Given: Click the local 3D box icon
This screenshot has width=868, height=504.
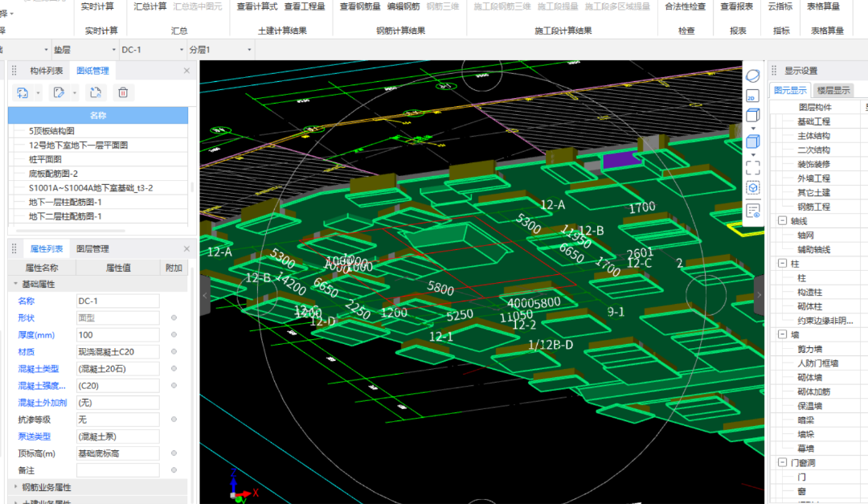Looking at the screenshot, I should (x=752, y=188).
